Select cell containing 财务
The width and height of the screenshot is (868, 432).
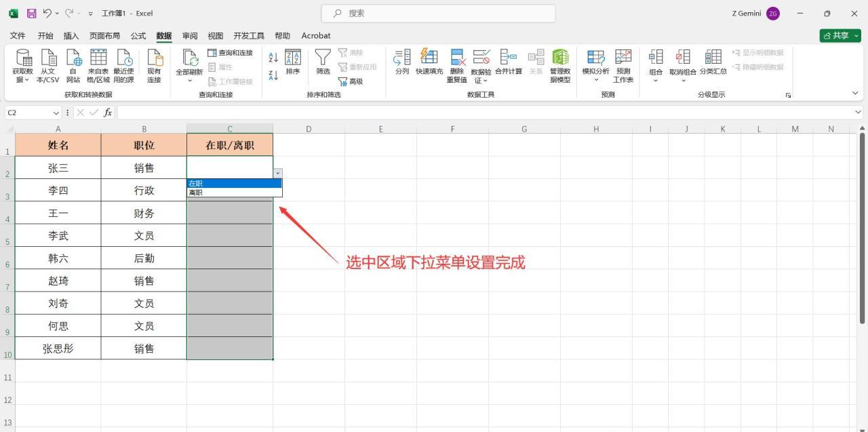[x=144, y=214]
